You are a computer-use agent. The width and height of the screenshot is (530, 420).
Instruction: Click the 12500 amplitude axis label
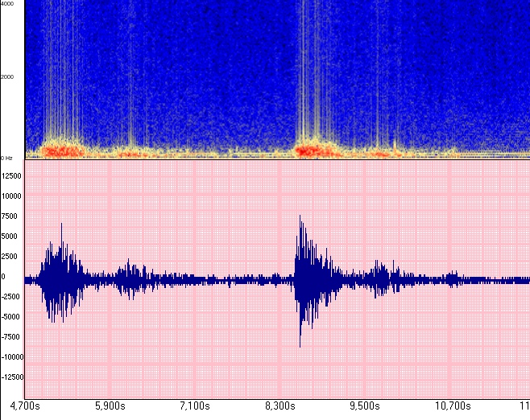[13, 175]
